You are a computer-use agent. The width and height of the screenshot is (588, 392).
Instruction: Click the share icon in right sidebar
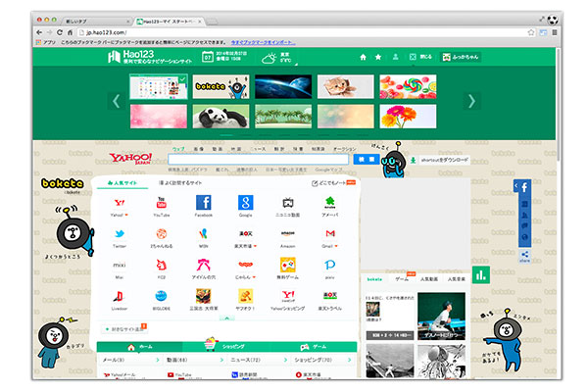point(524,255)
